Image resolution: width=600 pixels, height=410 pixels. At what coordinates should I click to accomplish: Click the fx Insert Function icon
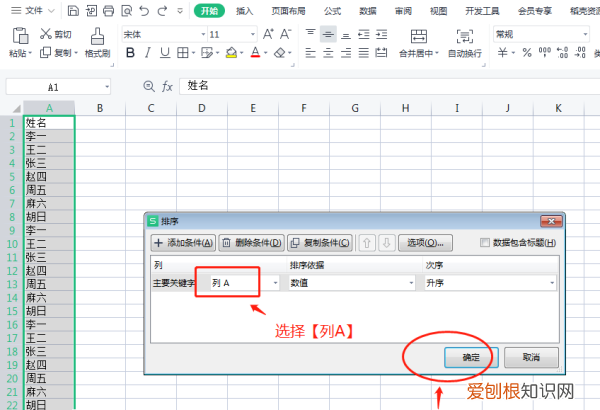[x=167, y=87]
